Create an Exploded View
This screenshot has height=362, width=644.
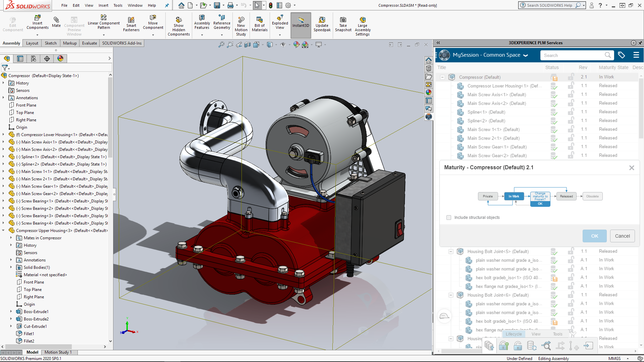(x=279, y=23)
